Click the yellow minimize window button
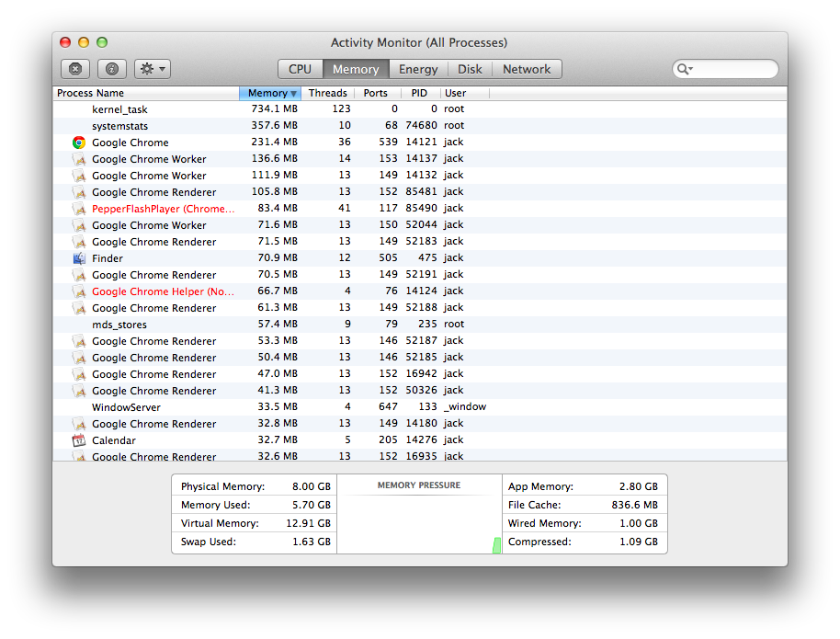This screenshot has height=639, width=840. [84, 42]
